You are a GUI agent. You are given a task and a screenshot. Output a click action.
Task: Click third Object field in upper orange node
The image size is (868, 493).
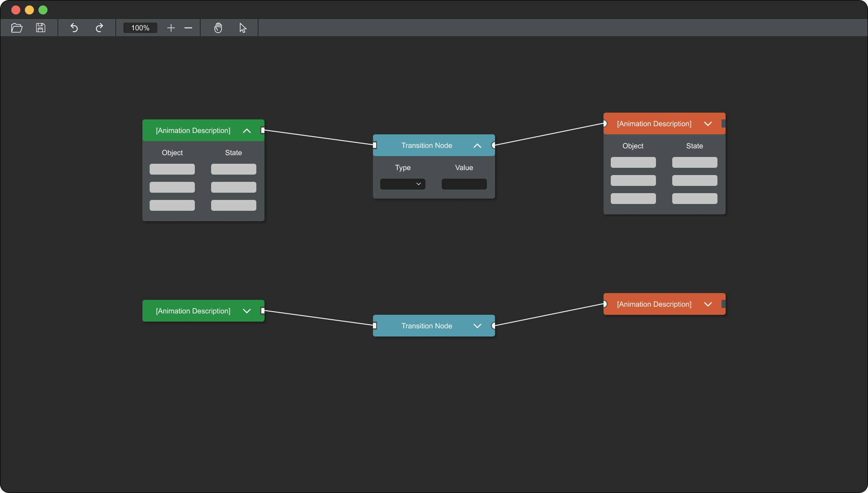coord(633,199)
